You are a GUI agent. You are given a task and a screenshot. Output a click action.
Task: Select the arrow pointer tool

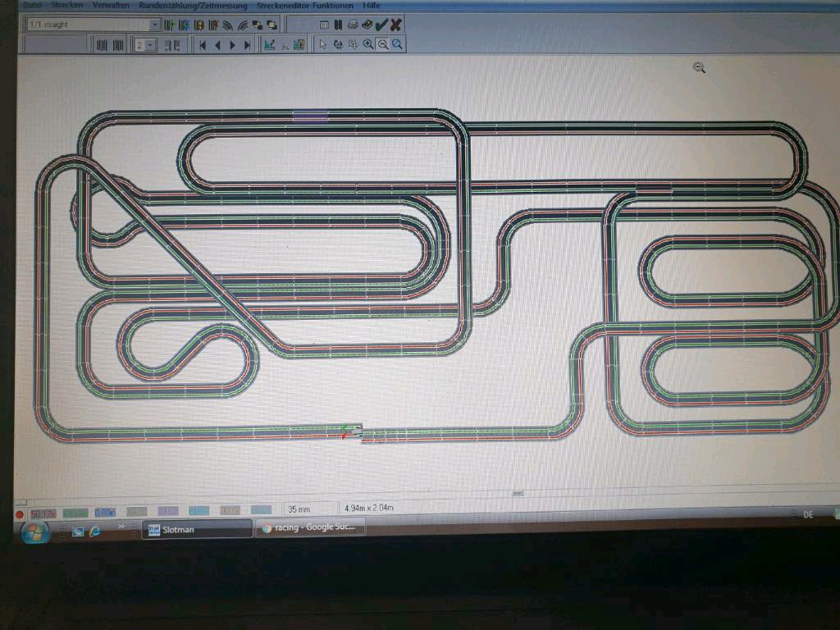[322, 45]
